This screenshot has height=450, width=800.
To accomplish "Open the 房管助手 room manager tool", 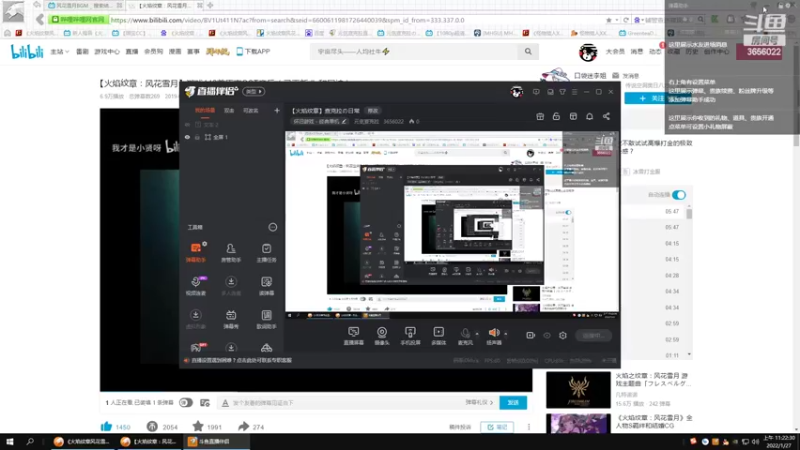I will (231, 253).
